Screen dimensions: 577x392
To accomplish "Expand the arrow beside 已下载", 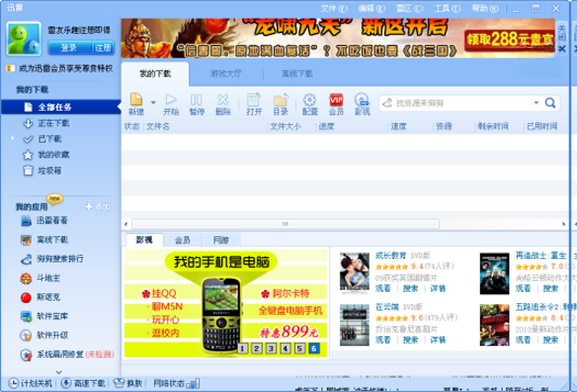I will 13,138.
